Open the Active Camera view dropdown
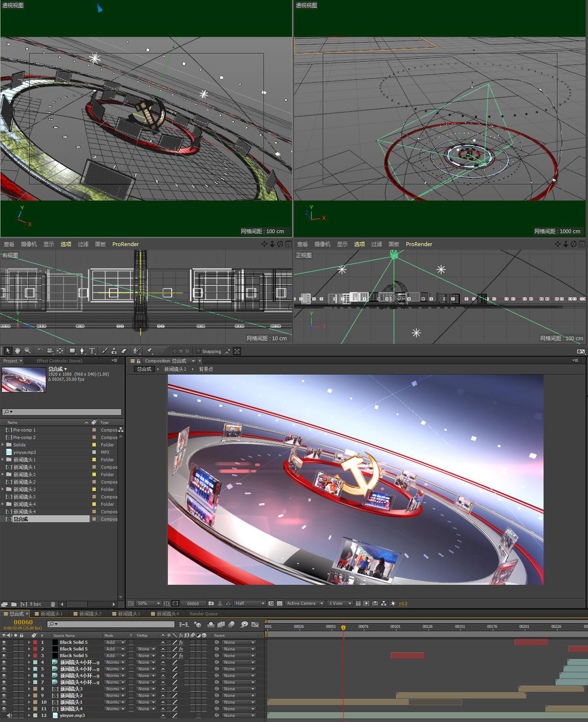Image resolution: width=588 pixels, height=722 pixels. click(x=305, y=603)
